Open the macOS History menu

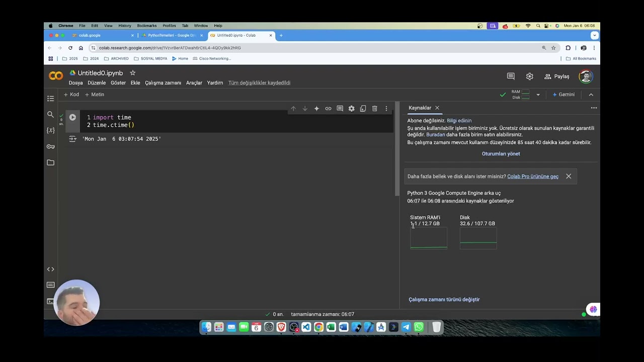(125, 26)
